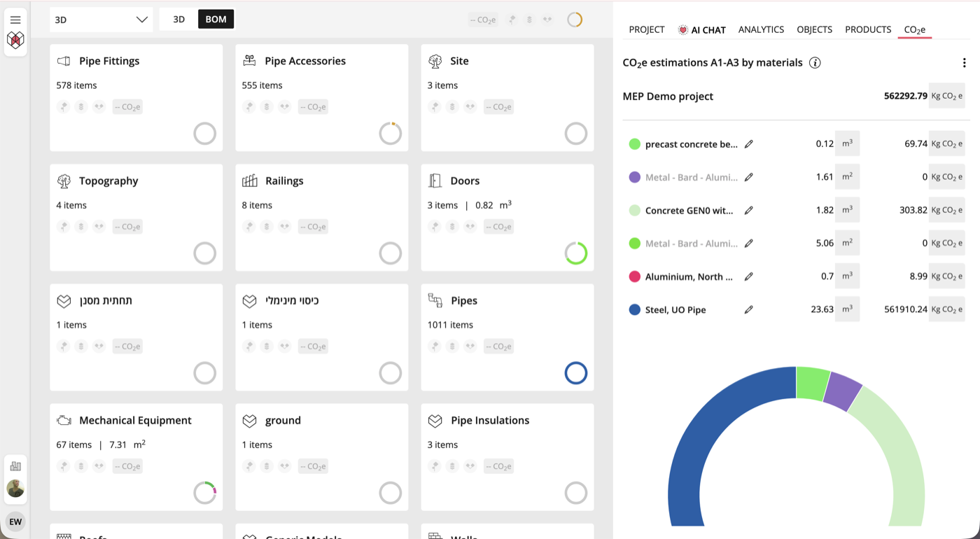Screen dimensions: 980x539
Task: Click the pin icon on Pipe Accessories card
Action: pyautogui.click(x=249, y=107)
